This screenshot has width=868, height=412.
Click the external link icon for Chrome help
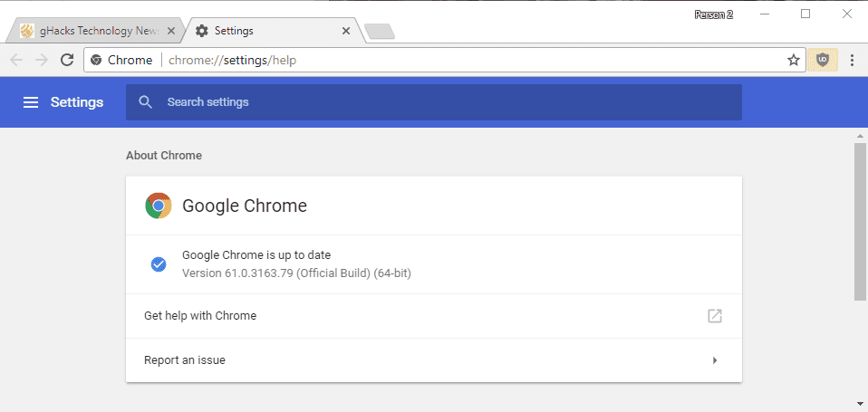point(715,316)
